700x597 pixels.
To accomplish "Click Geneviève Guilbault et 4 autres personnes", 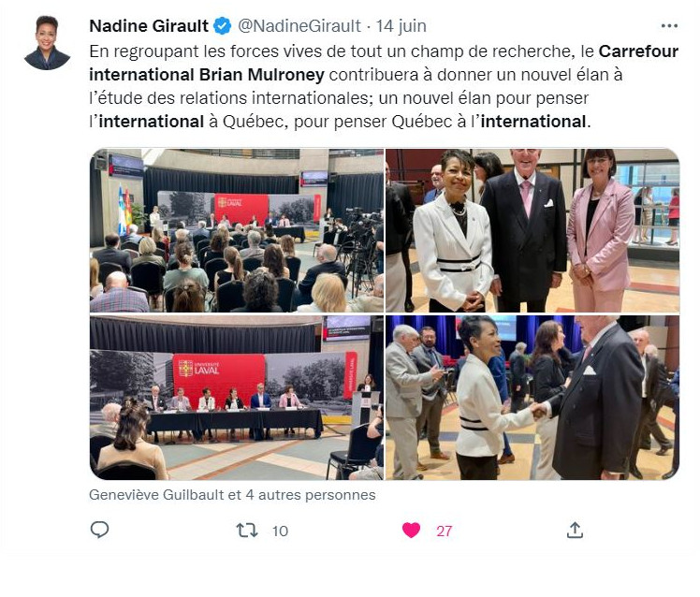I will tap(232, 495).
